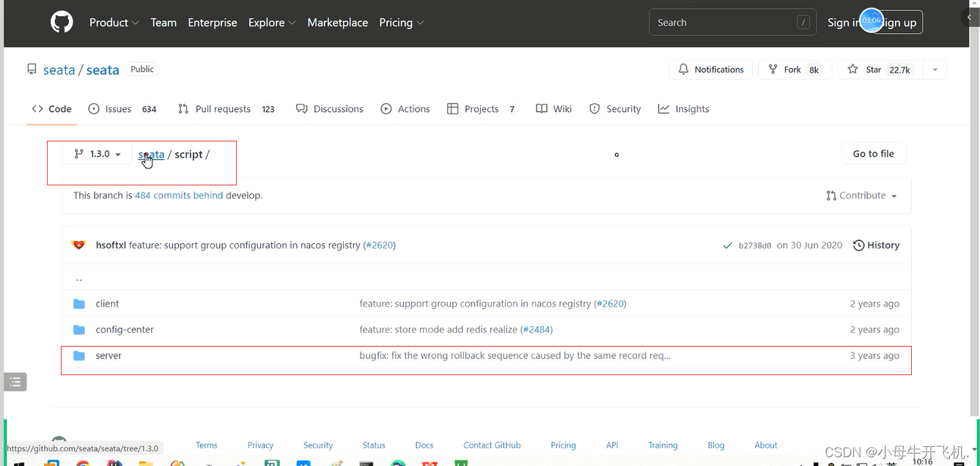This screenshot has width=980, height=466.
Task: Open the Training footer link
Action: click(x=663, y=445)
